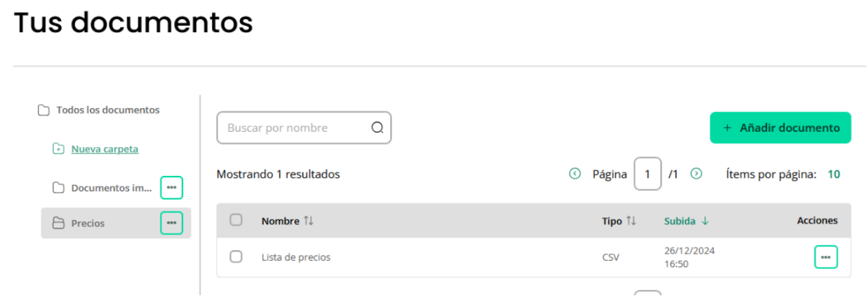The width and height of the screenshot is (868, 307).
Task: Open options menu for Documentos im... folder
Action: (x=171, y=188)
